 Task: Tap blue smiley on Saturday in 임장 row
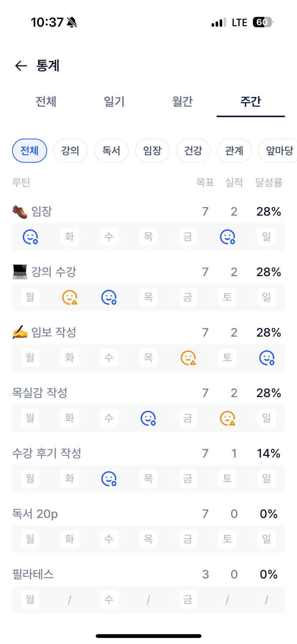227,237
